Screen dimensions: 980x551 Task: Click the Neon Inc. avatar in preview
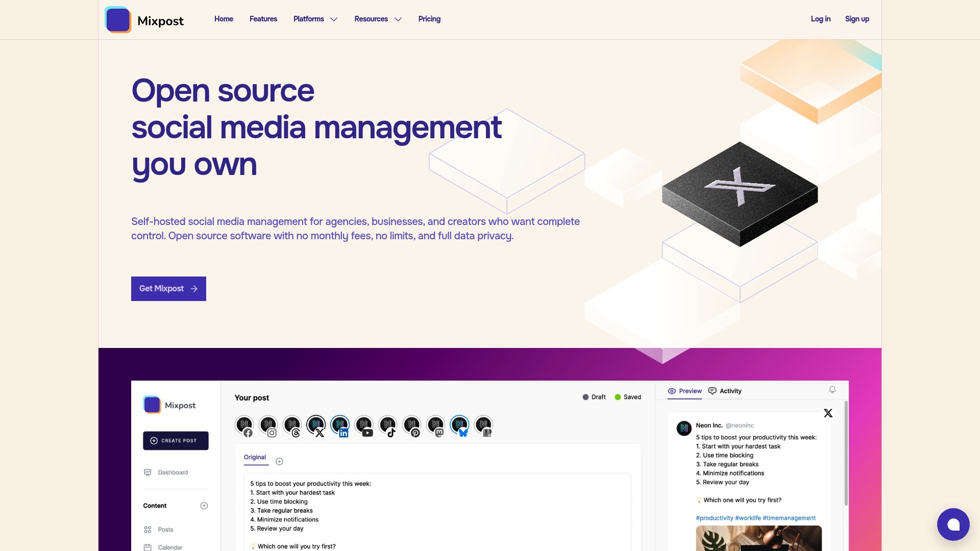pos(684,428)
